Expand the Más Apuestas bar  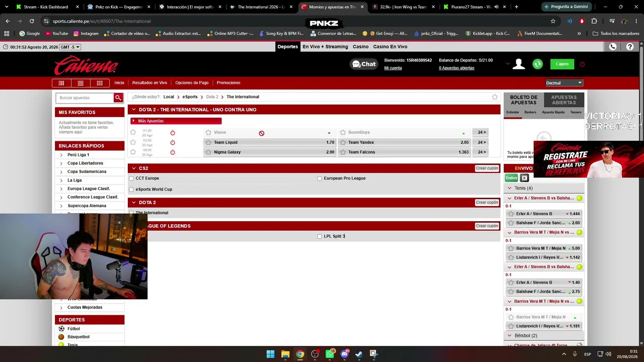176,121
